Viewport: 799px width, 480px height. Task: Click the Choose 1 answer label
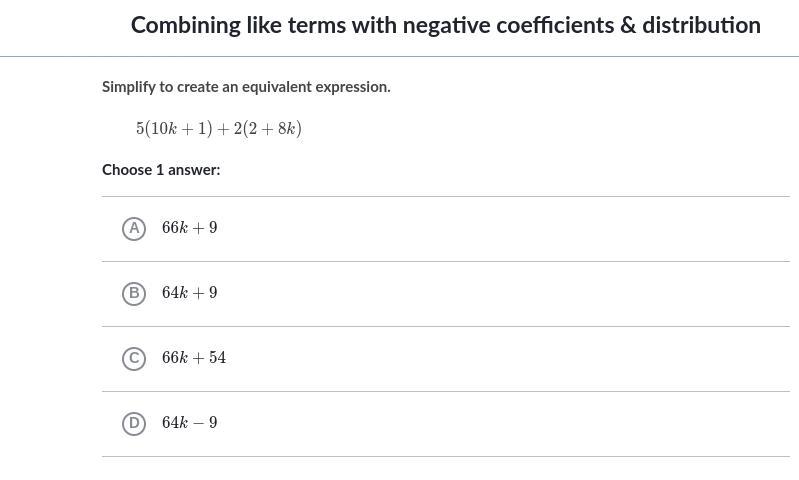pyautogui.click(x=162, y=170)
